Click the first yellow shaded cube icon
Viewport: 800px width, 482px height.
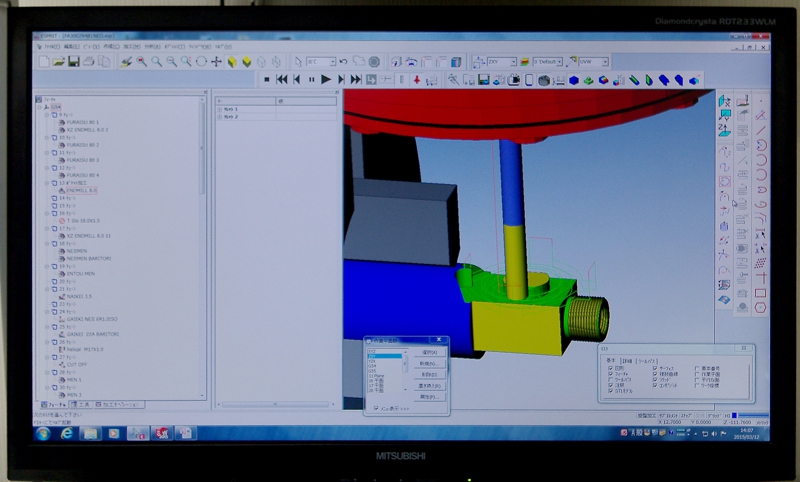coord(232,62)
